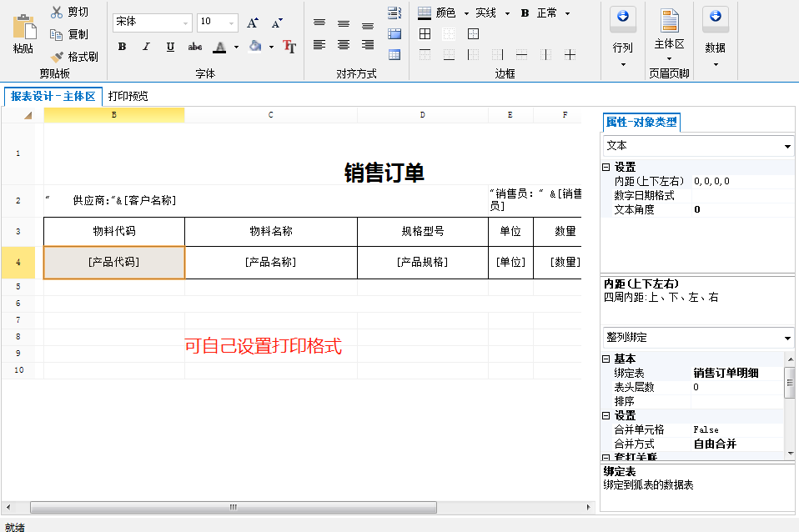Select column header B
799x532 pixels.
click(114, 115)
